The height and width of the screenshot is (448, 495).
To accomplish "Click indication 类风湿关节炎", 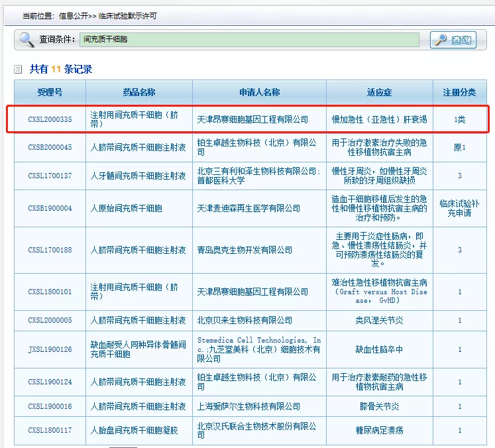I will point(380,321).
